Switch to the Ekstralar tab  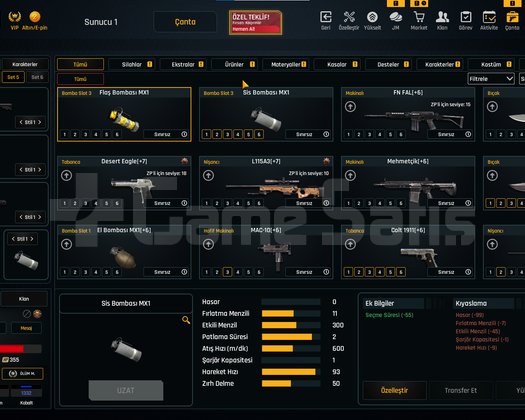click(x=183, y=64)
